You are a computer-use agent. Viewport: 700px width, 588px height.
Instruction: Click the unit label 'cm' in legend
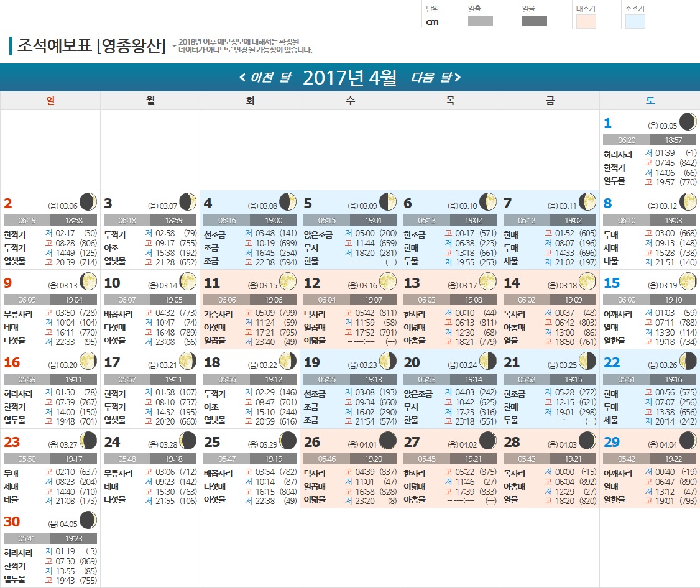coord(432,22)
